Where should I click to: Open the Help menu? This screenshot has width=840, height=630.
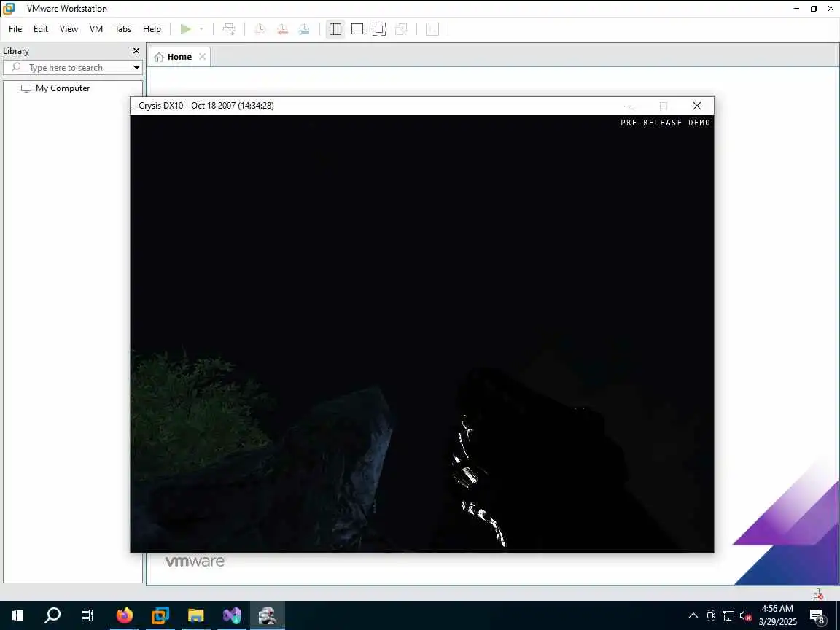(x=152, y=29)
